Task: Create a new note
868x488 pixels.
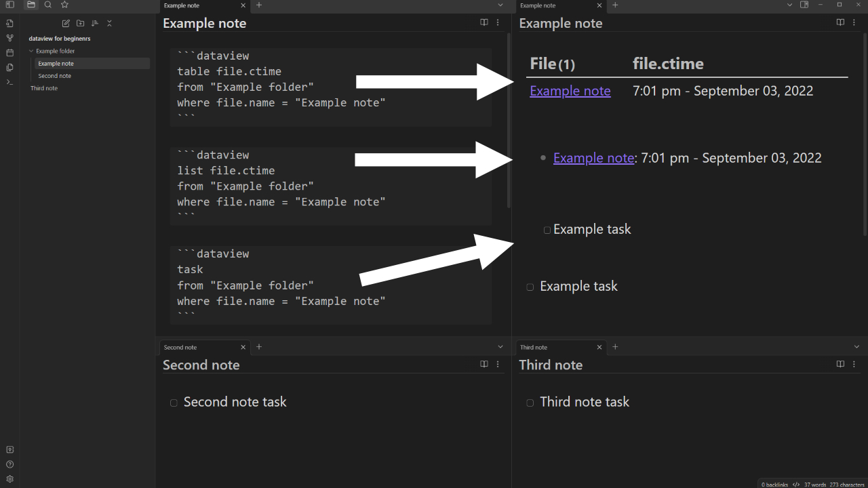Action: click(x=66, y=23)
